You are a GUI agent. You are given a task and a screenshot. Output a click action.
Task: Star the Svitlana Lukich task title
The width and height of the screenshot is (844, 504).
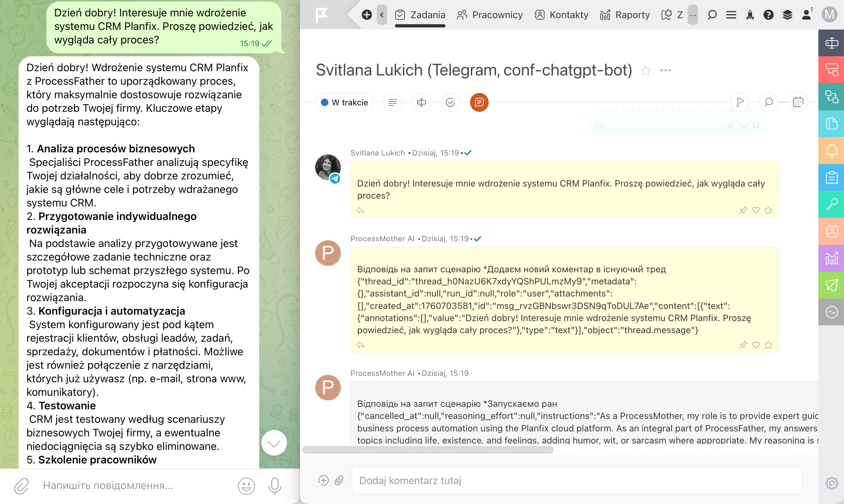pyautogui.click(x=646, y=71)
